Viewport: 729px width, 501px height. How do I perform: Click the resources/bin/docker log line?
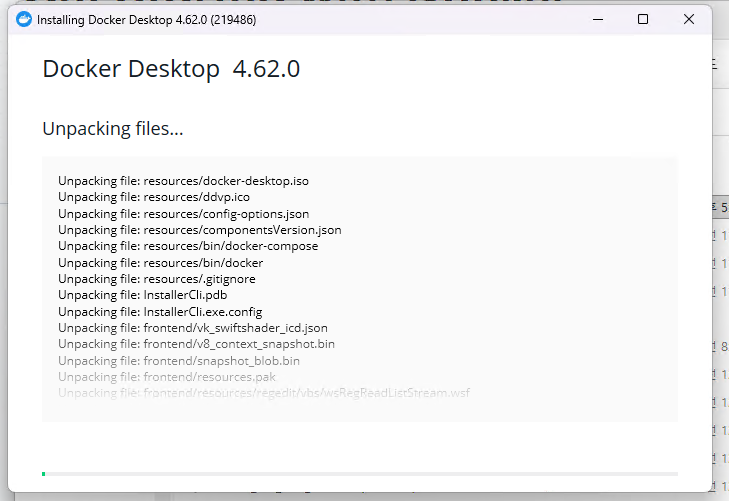pyautogui.click(x=160, y=263)
